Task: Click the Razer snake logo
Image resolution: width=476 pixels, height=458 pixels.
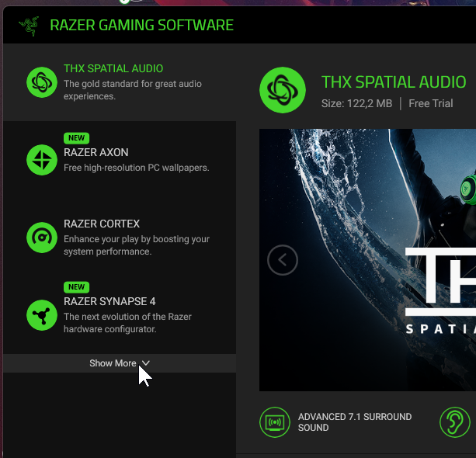Action: 30,26
